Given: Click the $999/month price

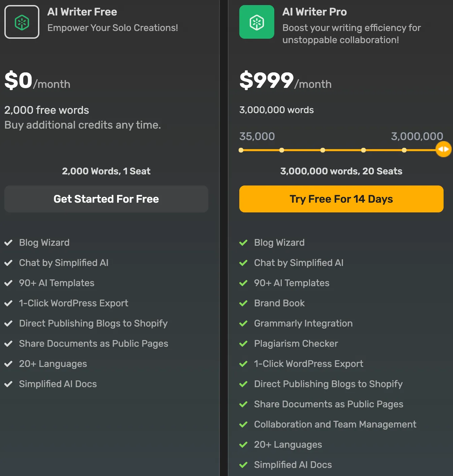Looking at the screenshot, I should point(285,81).
